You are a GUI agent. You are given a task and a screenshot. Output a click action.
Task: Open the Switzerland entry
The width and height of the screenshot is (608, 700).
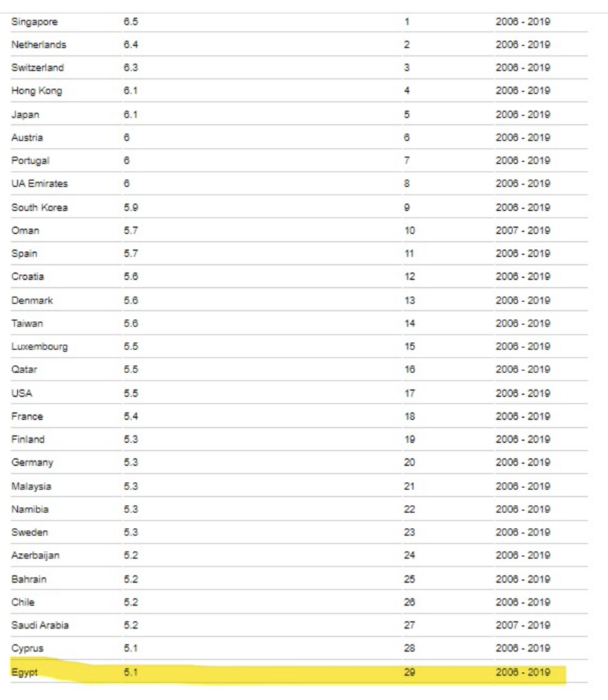(x=38, y=67)
